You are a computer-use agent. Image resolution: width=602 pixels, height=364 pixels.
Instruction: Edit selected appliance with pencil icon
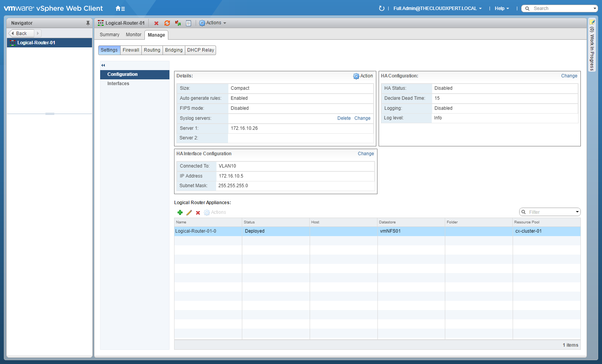coord(189,213)
